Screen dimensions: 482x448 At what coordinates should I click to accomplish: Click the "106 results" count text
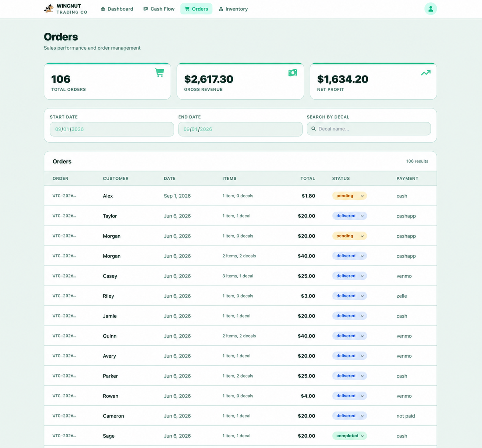click(417, 161)
